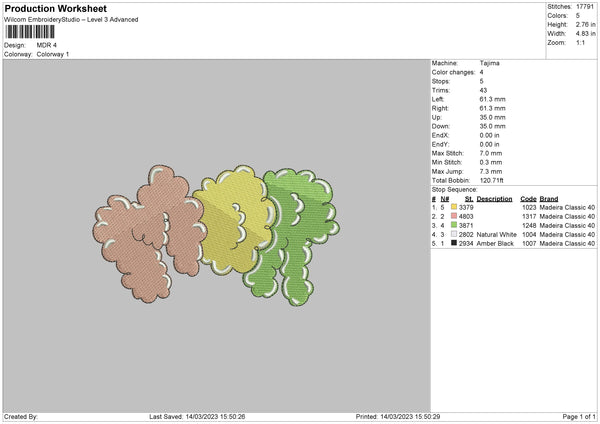Click the pink 4803 thread color swatch
Image resolution: width=600 pixels, height=424 pixels.
click(454, 216)
